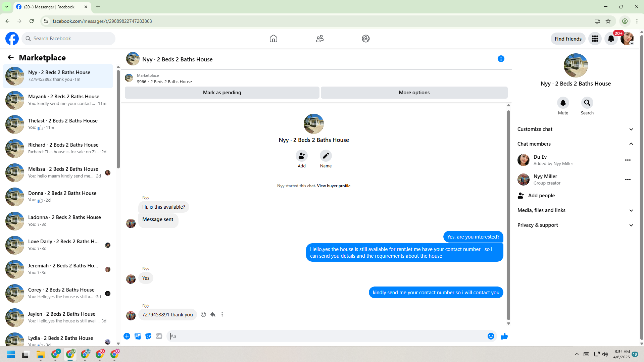The height and width of the screenshot is (362, 644).
Task: Focus the message text box
Action: [x=326, y=336]
